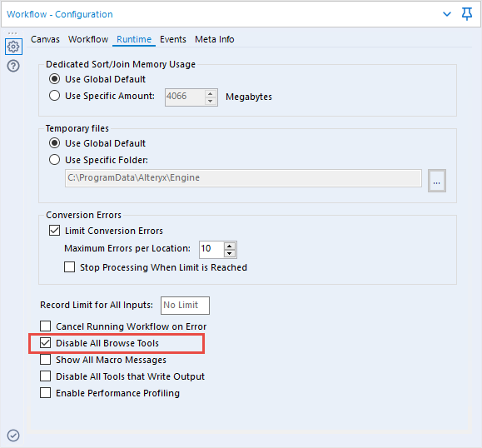Viewport: 482px width, 448px height.
Task: Check Enable Performance Profiling
Action: pos(46,393)
